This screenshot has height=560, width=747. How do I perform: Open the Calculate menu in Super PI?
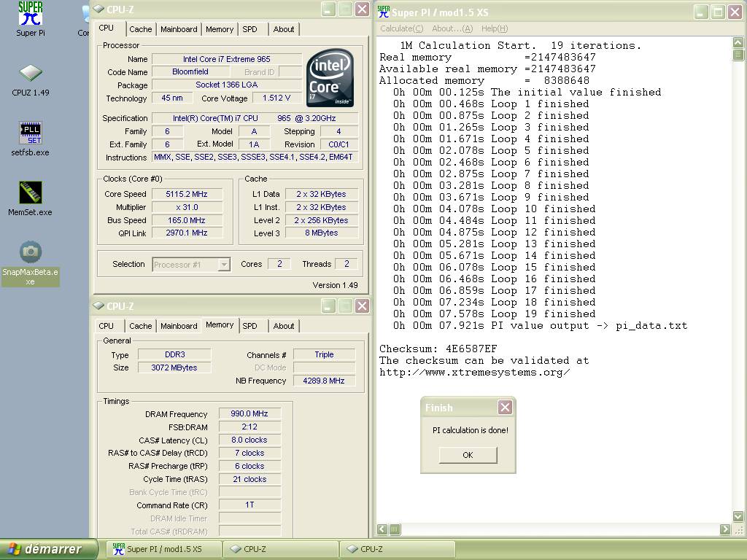[402, 28]
